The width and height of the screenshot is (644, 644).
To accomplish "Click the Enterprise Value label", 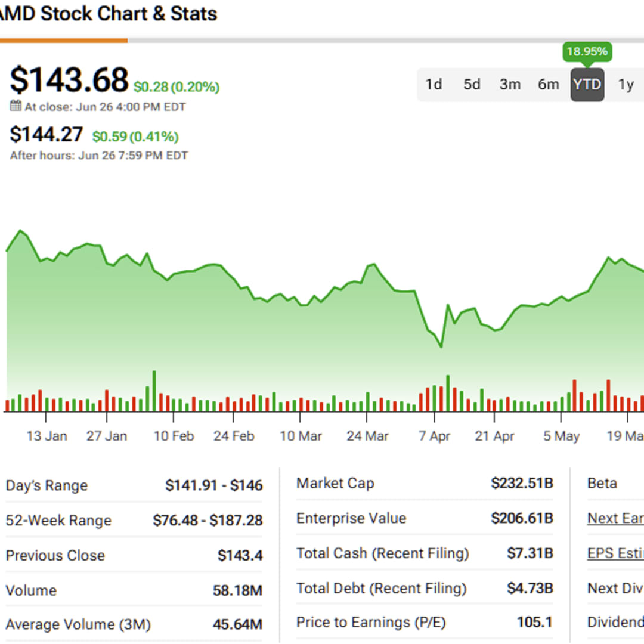I will tap(351, 518).
